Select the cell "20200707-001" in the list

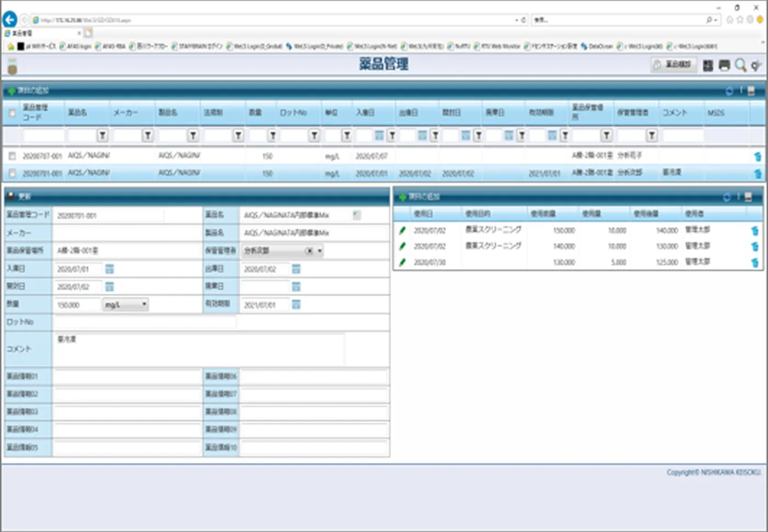coord(42,156)
